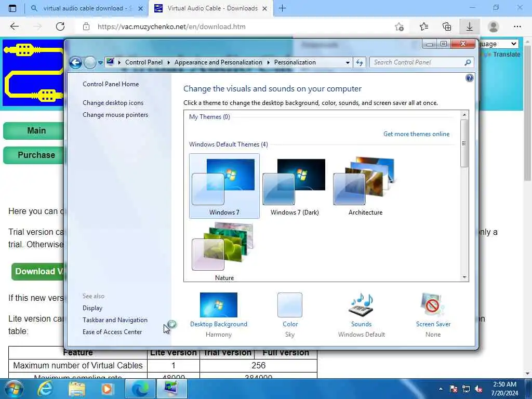Click the Edge address bar URL

point(171,26)
